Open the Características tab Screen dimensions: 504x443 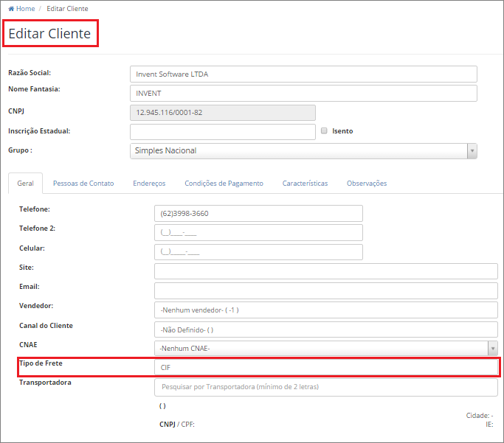tap(305, 184)
